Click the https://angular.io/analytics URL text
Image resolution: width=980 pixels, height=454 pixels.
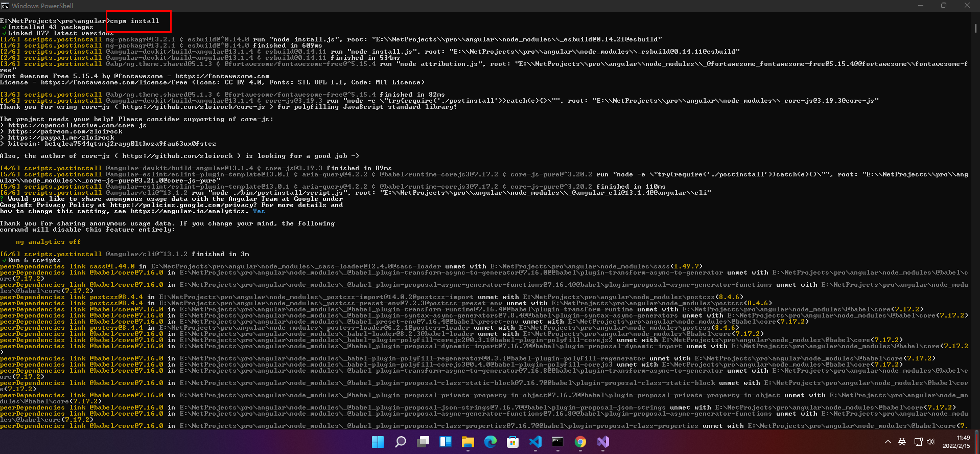(188, 211)
